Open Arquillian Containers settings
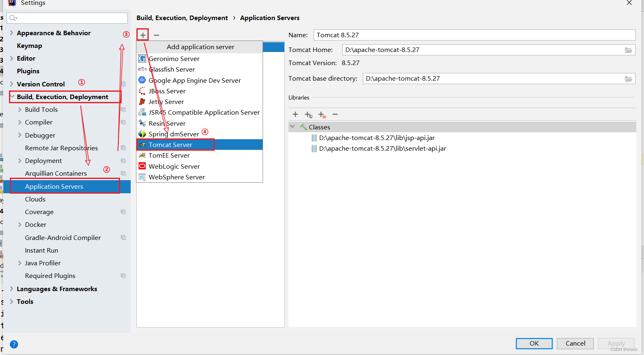644x355 pixels. tap(56, 173)
